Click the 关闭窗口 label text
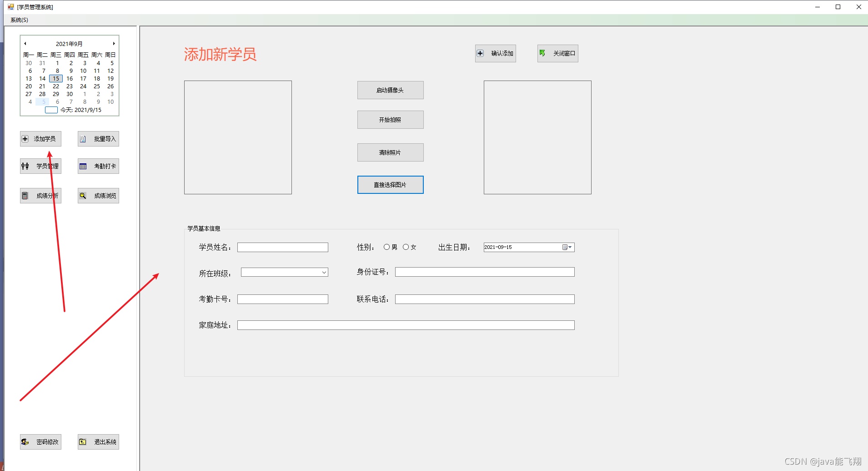 564,54
